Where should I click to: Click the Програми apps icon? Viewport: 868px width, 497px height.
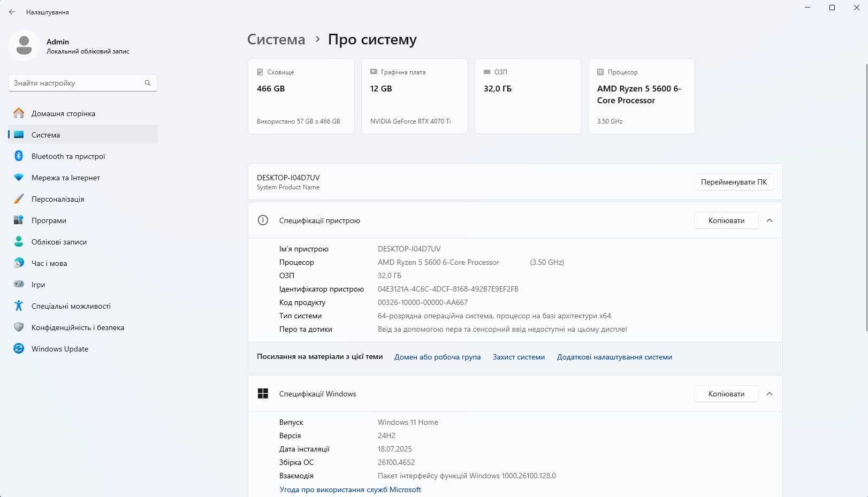tap(19, 220)
